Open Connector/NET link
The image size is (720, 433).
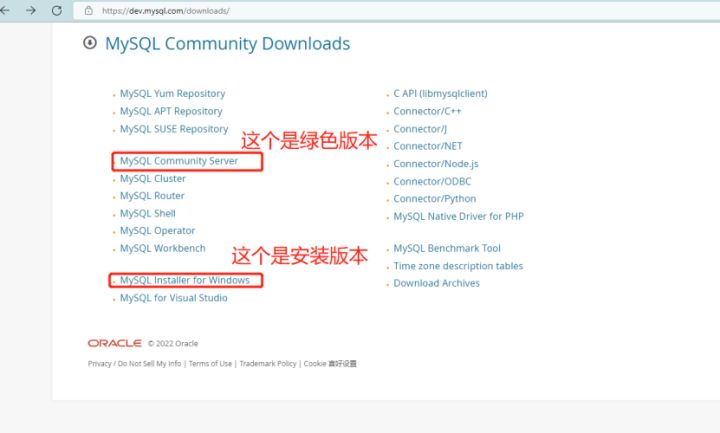pos(428,146)
